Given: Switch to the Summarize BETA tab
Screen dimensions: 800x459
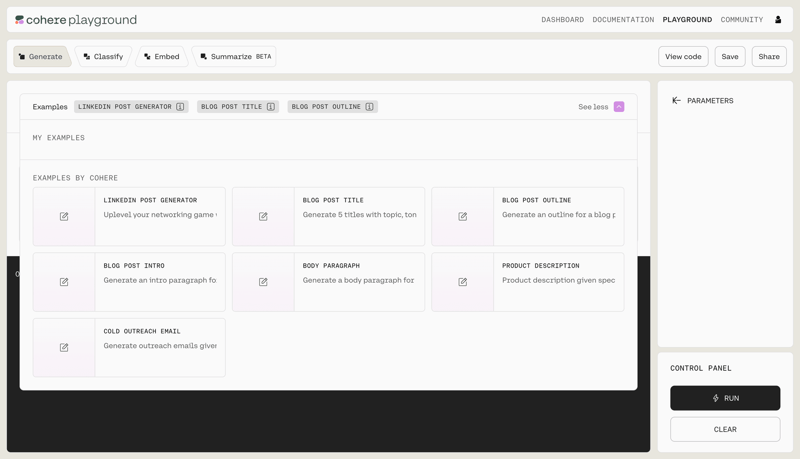Looking at the screenshot, I should click(x=235, y=57).
